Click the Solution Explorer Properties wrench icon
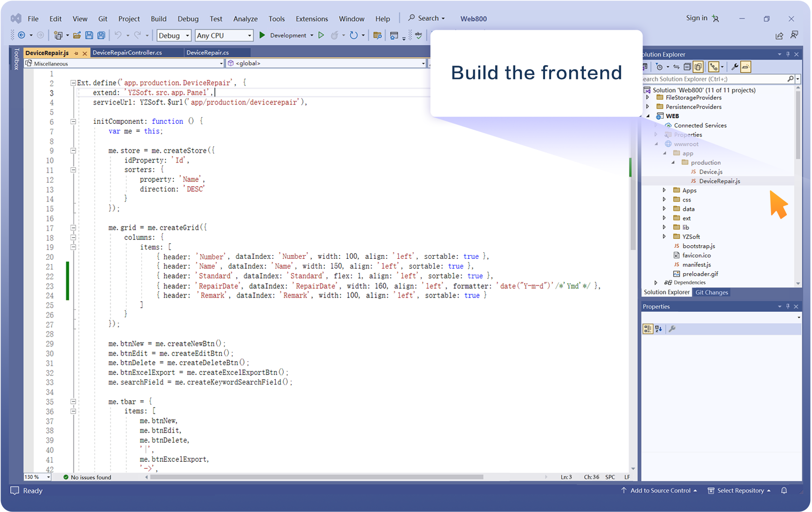Viewport: 812px width, 512px height. [735, 67]
